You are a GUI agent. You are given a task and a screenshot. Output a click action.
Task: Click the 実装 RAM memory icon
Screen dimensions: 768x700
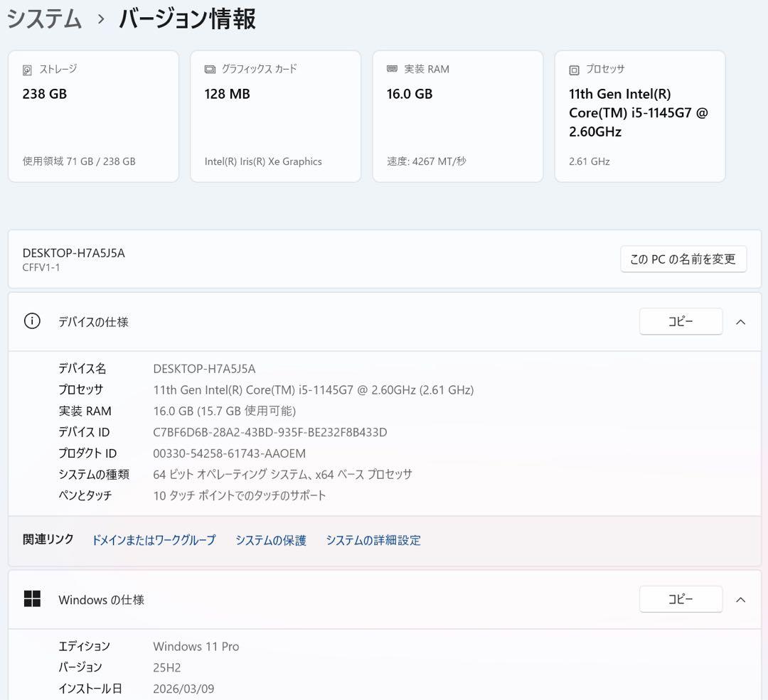click(390, 69)
